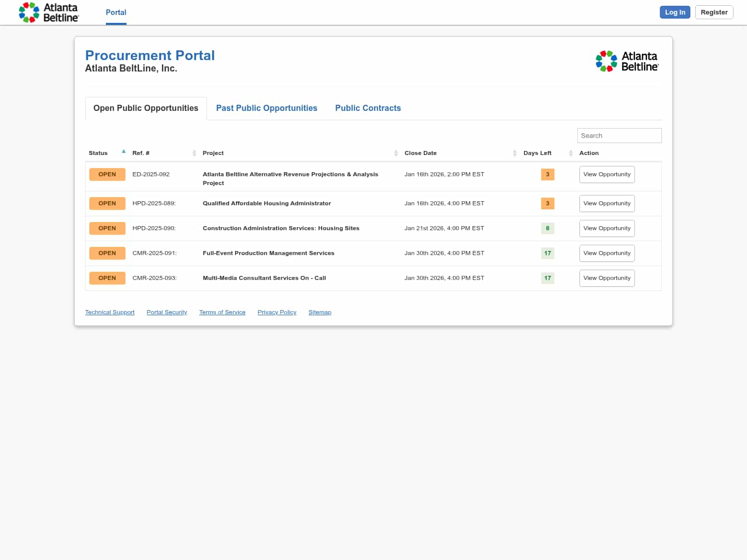This screenshot has height=560, width=747.
Task: Focus the Search input field
Action: pyautogui.click(x=619, y=135)
